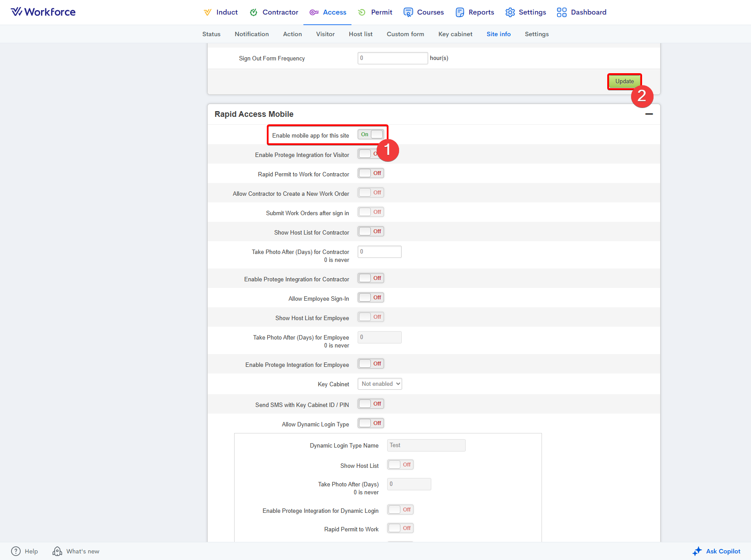751x560 pixels.
Task: Click the green Update button
Action: [x=624, y=82]
